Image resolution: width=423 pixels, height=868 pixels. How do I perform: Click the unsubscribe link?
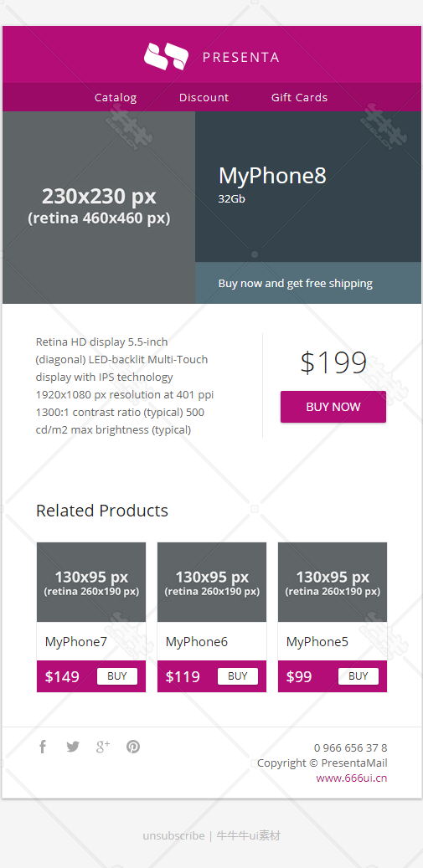click(173, 835)
